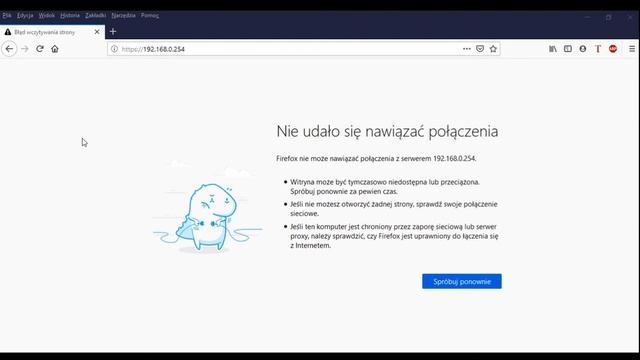The image size is (640, 360).
Task: Toggle sidebars with the sidebar icon
Action: click(x=568, y=49)
